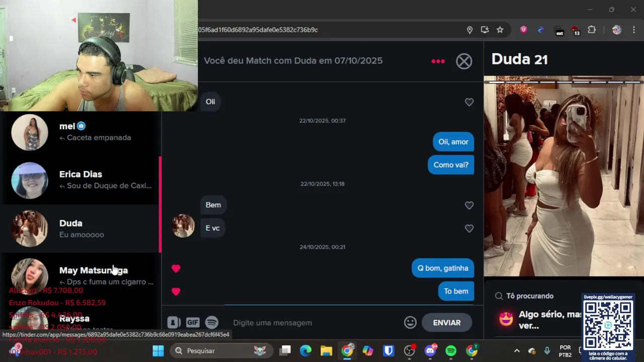Expand the system tray hidden icons chevron
The height and width of the screenshot is (362, 644).
[x=517, y=351]
